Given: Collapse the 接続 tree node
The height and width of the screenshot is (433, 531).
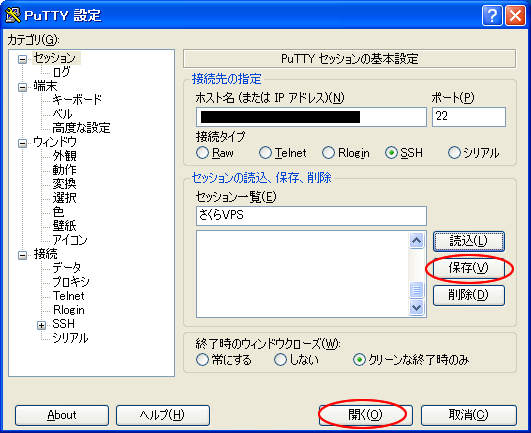Looking at the screenshot, I should point(22,255).
